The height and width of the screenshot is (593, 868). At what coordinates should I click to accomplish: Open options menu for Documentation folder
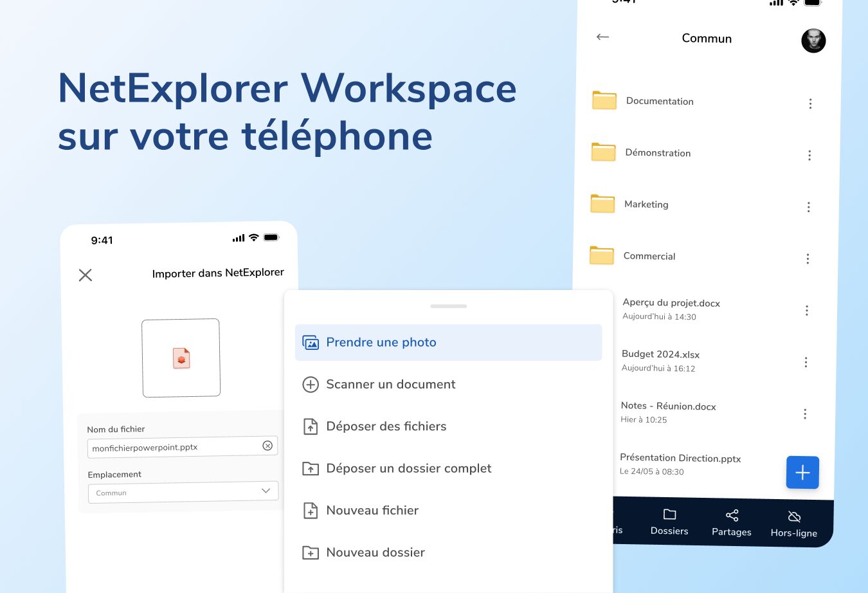pos(810,104)
